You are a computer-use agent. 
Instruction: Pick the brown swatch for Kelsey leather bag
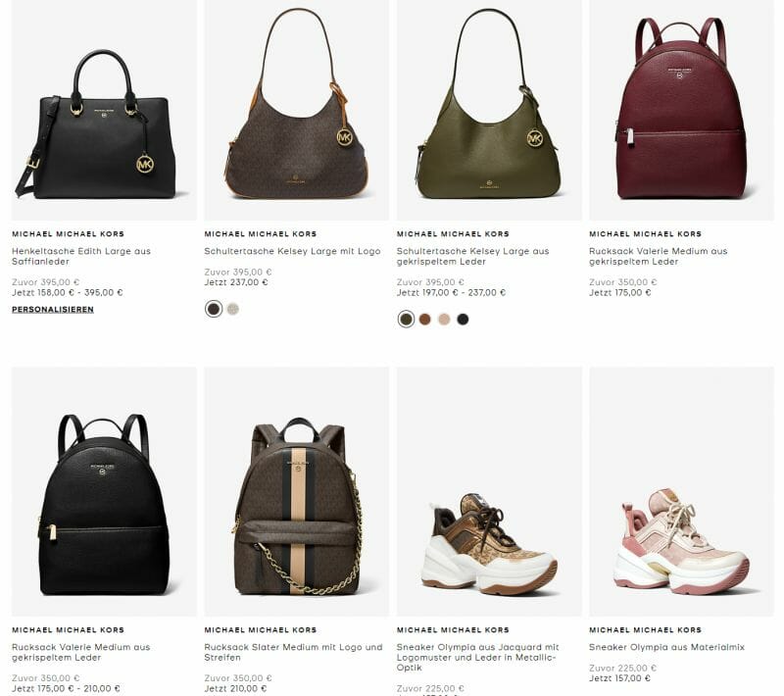(425, 319)
